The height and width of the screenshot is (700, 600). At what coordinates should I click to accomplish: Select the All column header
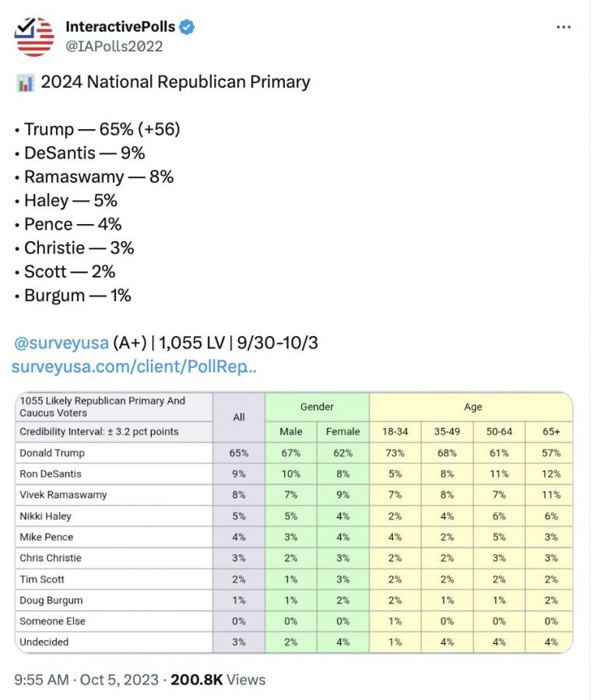pos(239,418)
